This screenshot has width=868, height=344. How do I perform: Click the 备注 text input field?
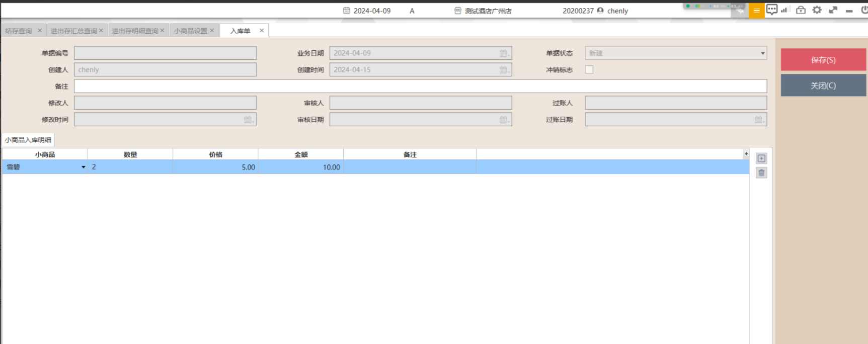(420, 87)
